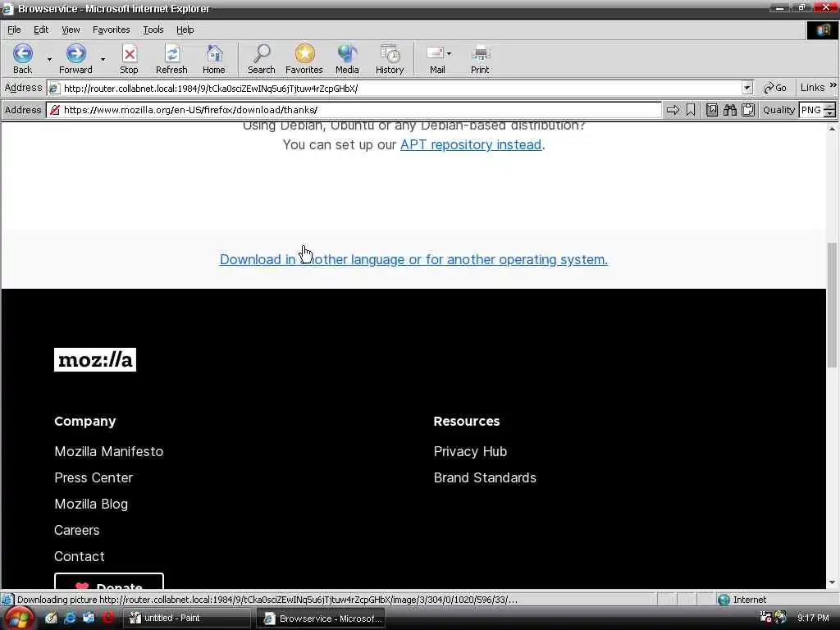Click the page vertical scrollbar thumb
Viewport: 840px width, 630px height.
click(x=832, y=305)
